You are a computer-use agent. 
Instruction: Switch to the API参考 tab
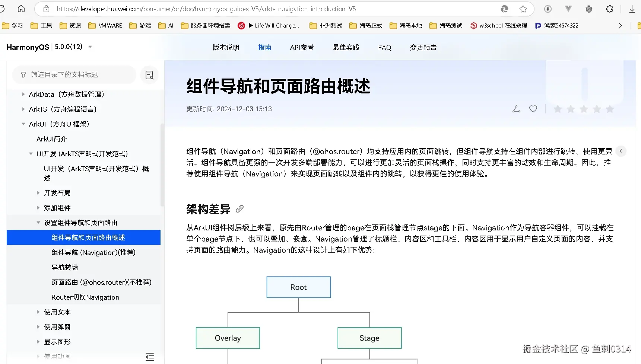pos(302,47)
